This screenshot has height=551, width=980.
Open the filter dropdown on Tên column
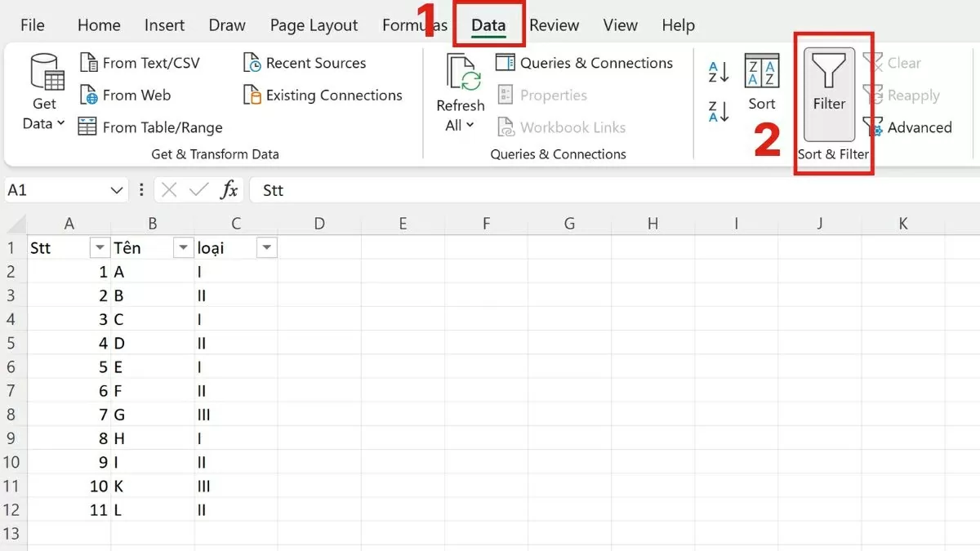(x=182, y=247)
